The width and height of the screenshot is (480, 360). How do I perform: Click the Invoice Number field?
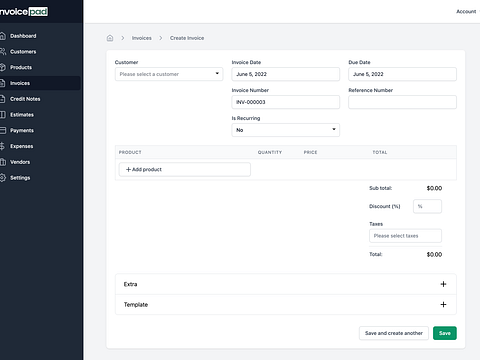[286, 102]
